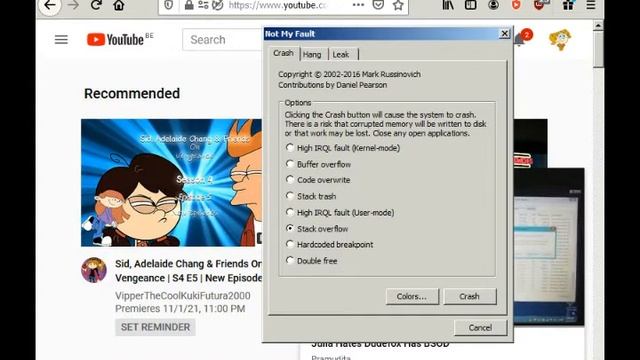Select Stack overflow radio button
640x360 pixels.
click(290, 229)
